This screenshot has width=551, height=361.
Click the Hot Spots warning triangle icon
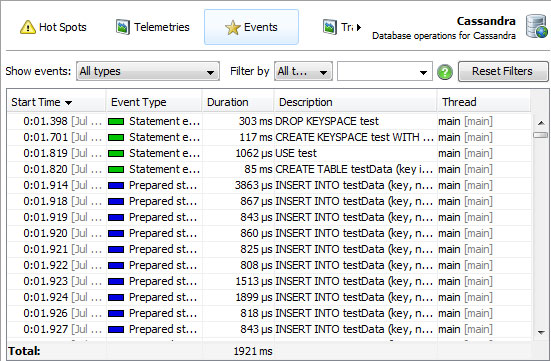click(28, 27)
